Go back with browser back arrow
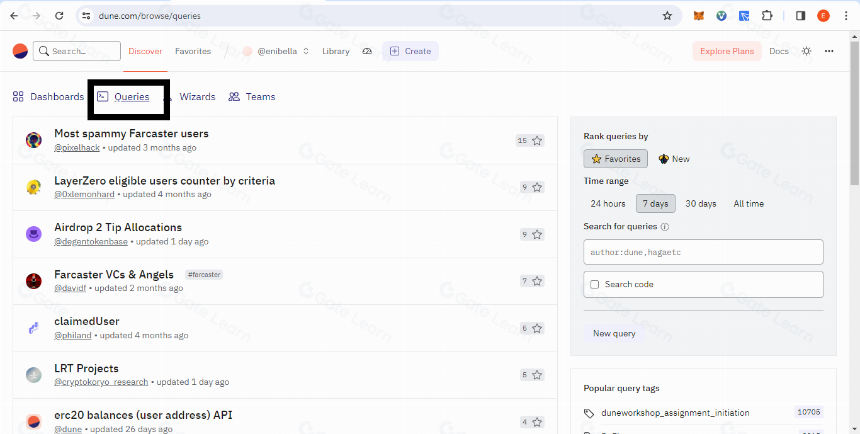The height and width of the screenshot is (434, 860). click(14, 16)
